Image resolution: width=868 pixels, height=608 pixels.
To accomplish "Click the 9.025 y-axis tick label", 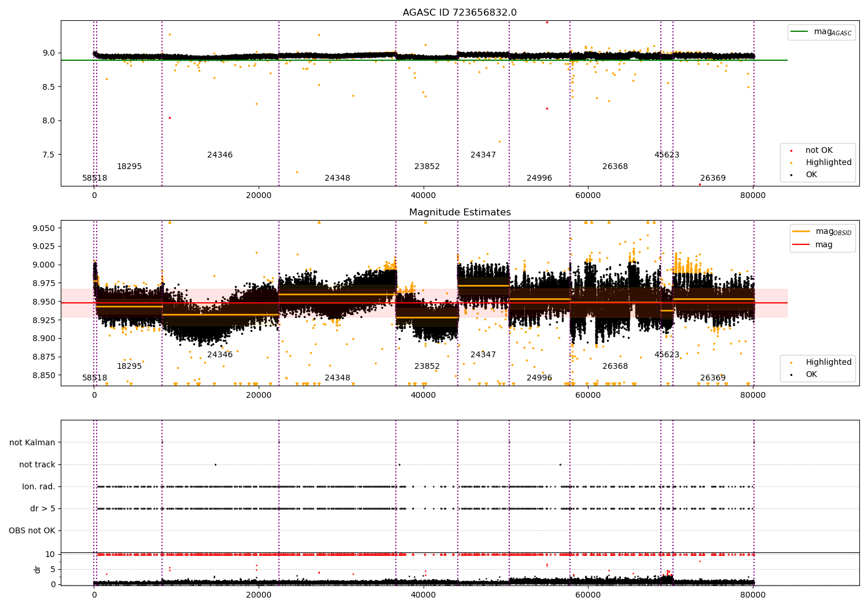I will point(43,247).
